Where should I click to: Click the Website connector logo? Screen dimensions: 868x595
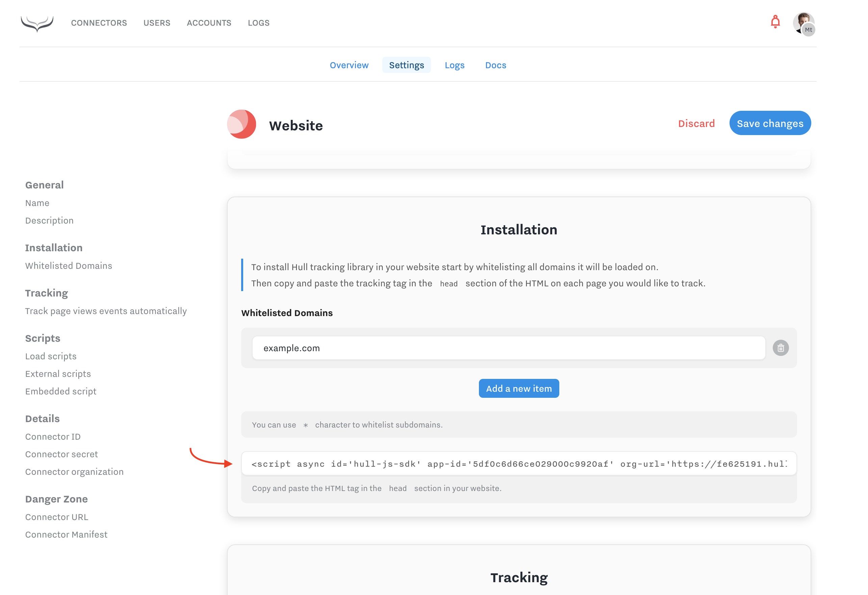click(x=241, y=124)
